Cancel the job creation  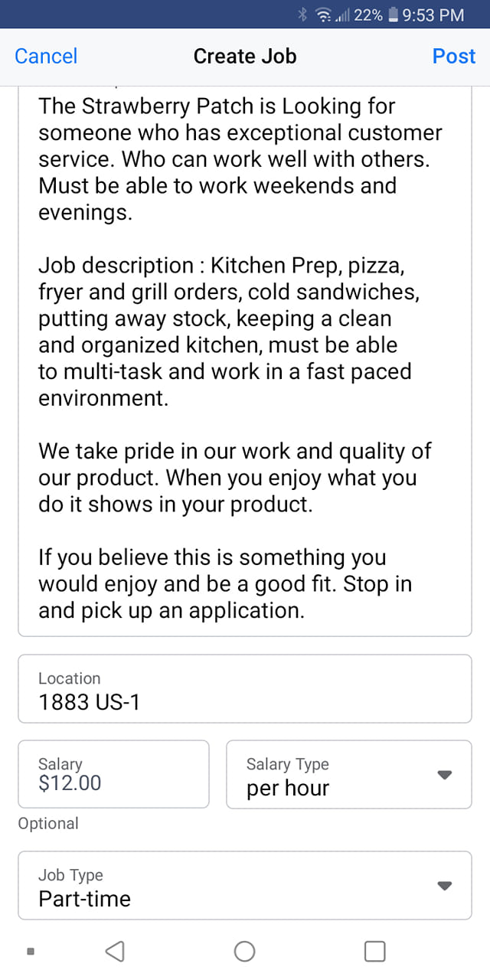click(46, 56)
